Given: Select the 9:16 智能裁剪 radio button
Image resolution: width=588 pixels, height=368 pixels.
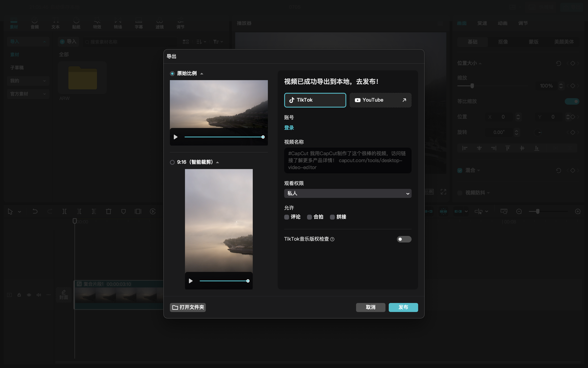Looking at the screenshot, I should coord(172,162).
